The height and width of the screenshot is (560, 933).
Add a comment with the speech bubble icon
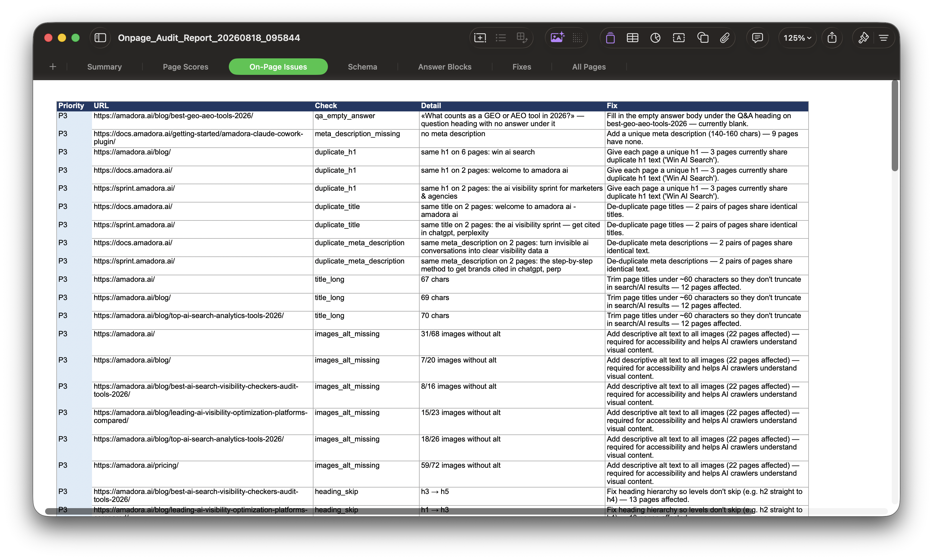pos(758,38)
